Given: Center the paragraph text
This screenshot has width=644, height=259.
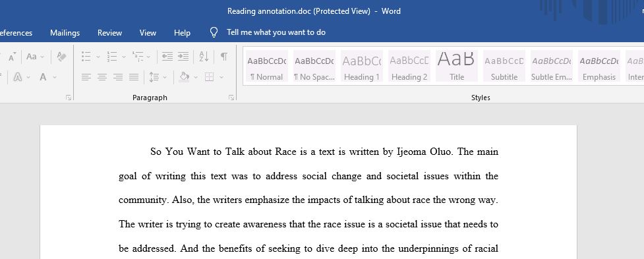Looking at the screenshot, I should pyautogui.click(x=102, y=76).
